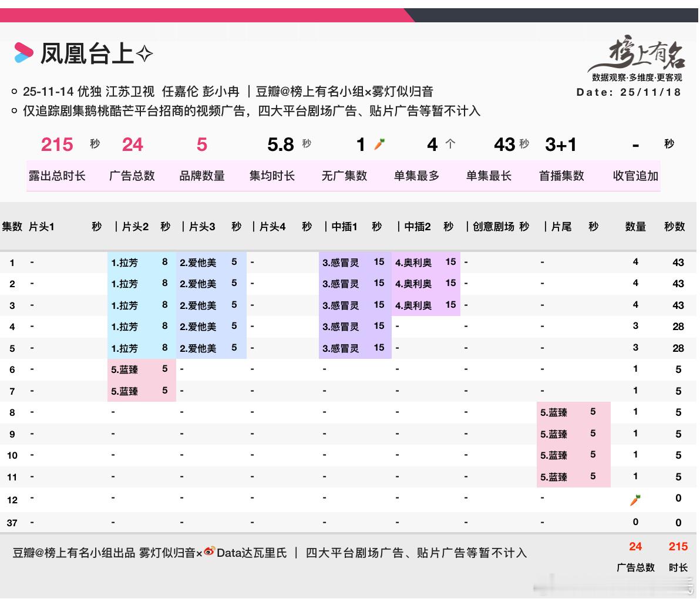
Task: Click the 片头2 column header
Action: 135,227
